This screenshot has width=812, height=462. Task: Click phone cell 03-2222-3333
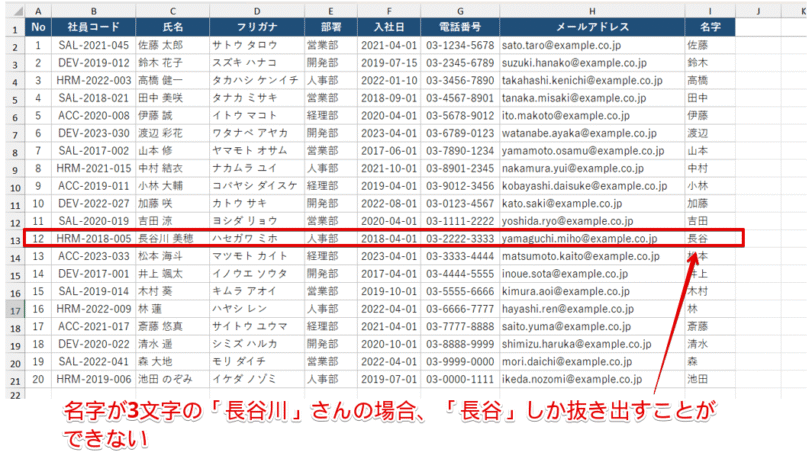[x=460, y=238]
